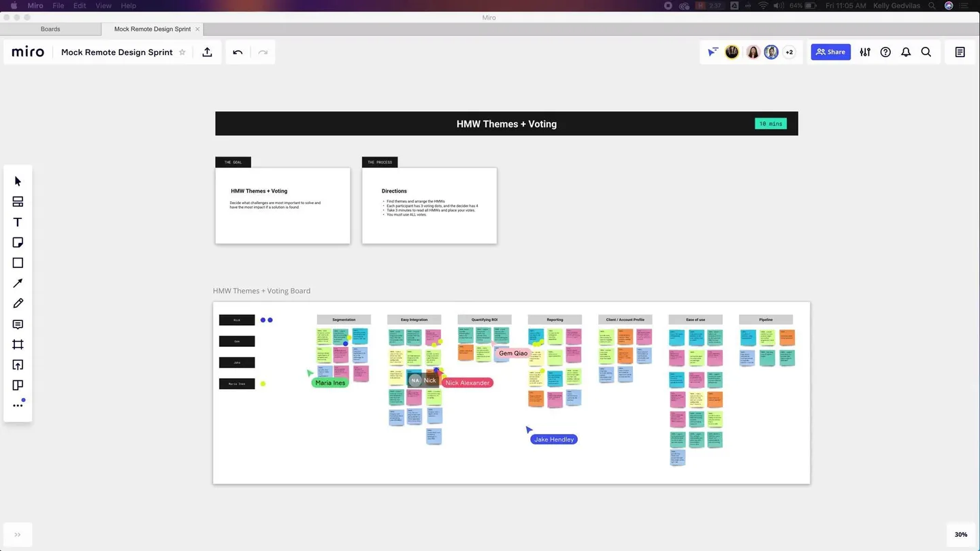
Task: Expand the hidden toolbar with the chevron
Action: 17,534
